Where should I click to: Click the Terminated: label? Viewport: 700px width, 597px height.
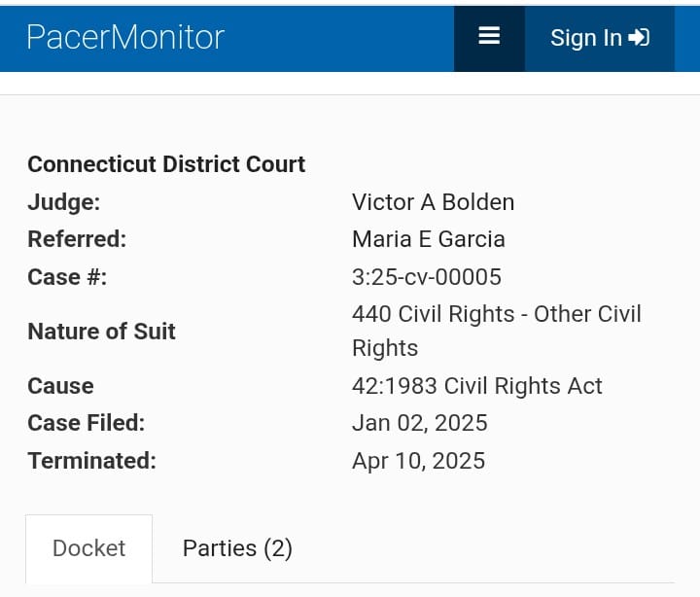92,461
